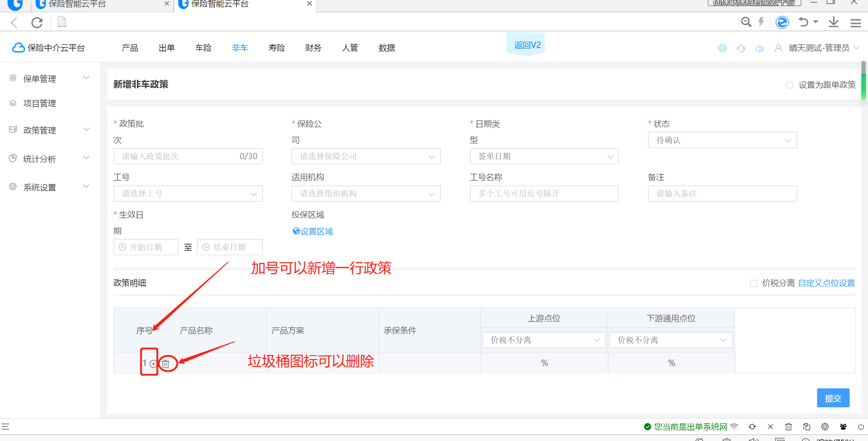Open the browser downloads icon
The image size is (868, 441).
pyautogui.click(x=834, y=22)
